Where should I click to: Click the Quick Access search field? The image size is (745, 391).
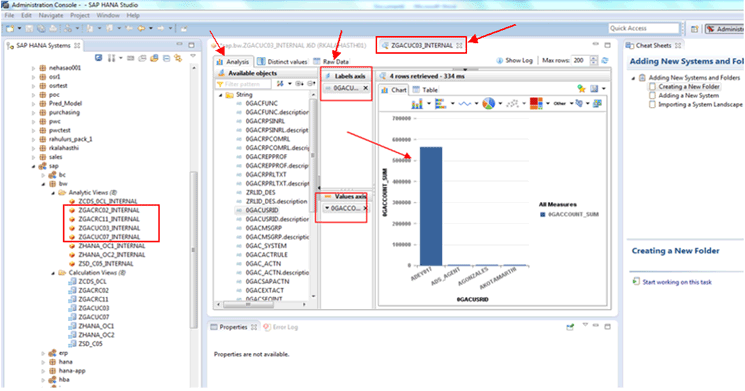(x=644, y=29)
